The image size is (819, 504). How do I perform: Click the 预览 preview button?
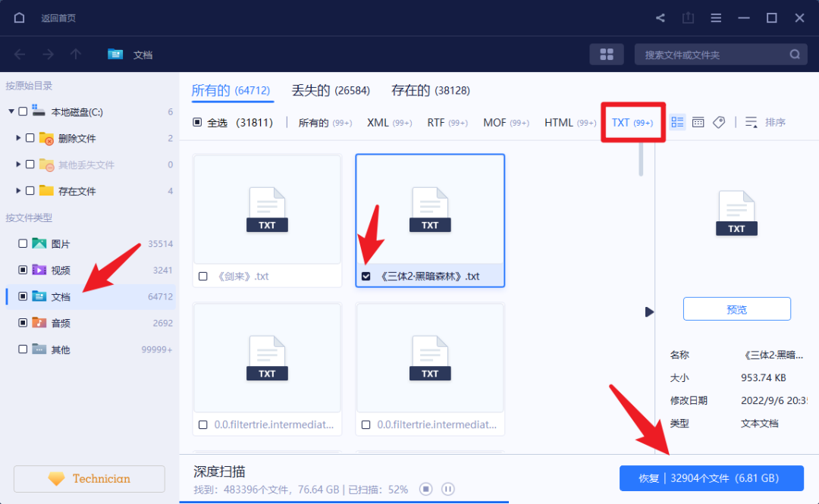point(737,309)
